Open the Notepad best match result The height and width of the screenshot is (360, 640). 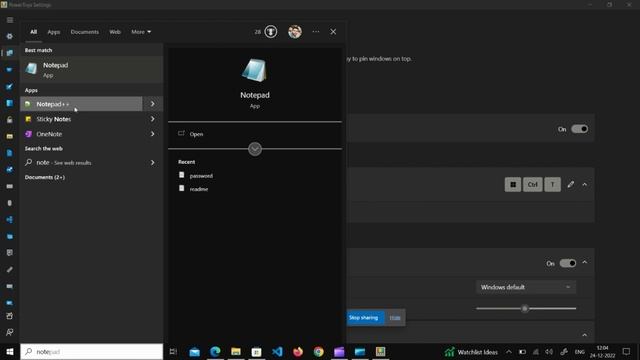91,69
